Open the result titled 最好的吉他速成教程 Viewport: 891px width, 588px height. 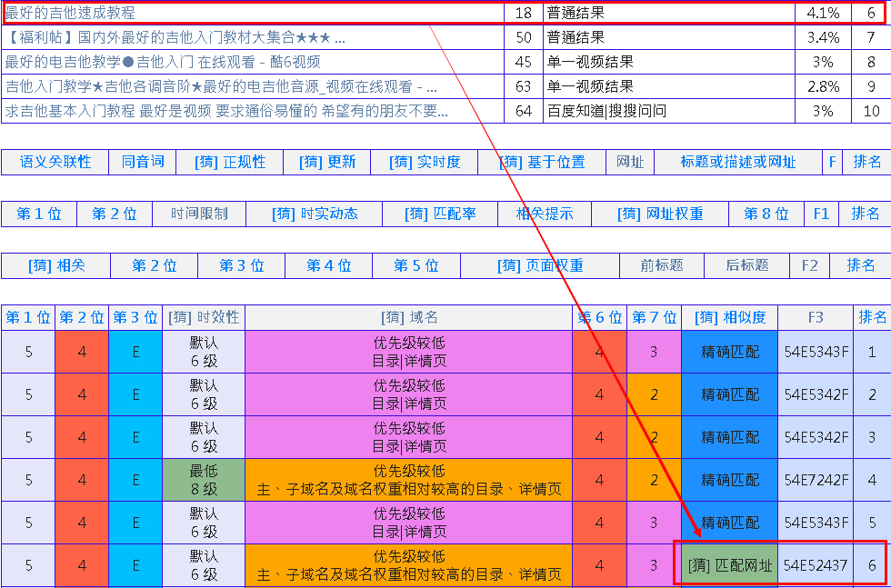pyautogui.click(x=70, y=13)
